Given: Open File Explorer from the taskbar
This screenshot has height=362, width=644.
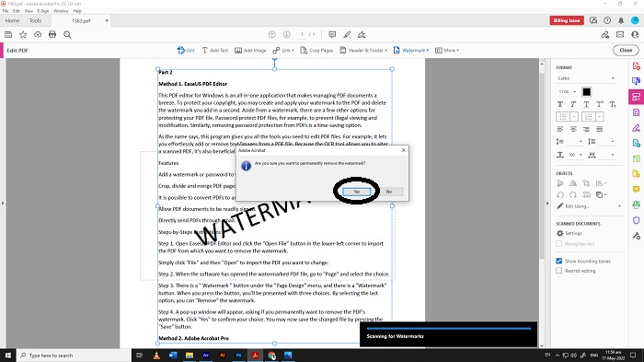Looking at the screenshot, I should (x=190, y=356).
